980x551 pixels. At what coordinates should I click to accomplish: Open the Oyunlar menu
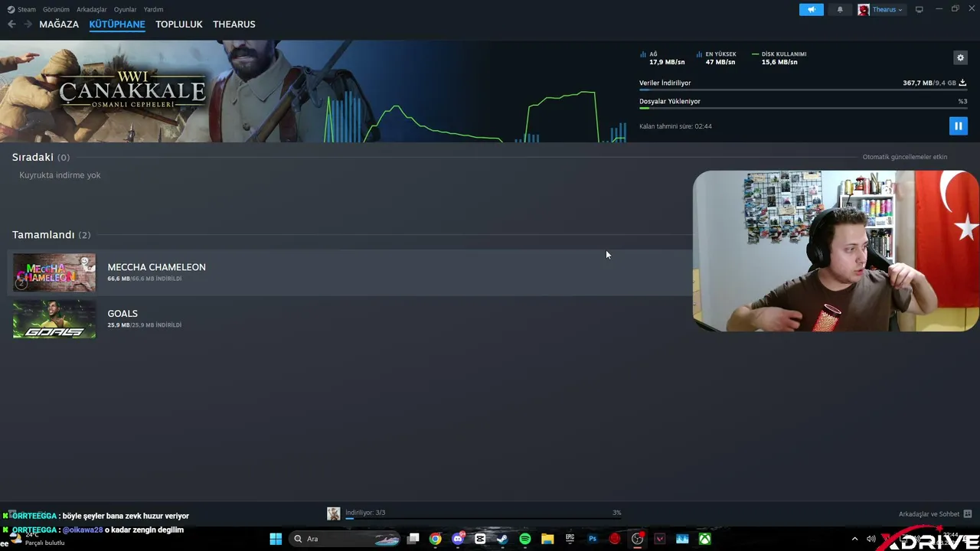(125, 9)
